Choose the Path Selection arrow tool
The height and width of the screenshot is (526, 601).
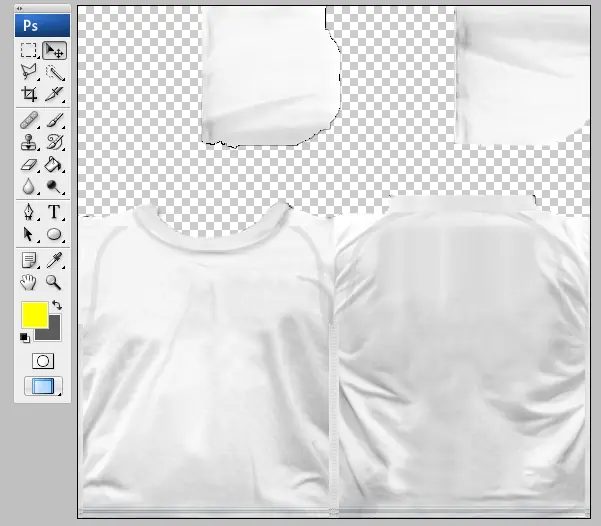(28, 234)
